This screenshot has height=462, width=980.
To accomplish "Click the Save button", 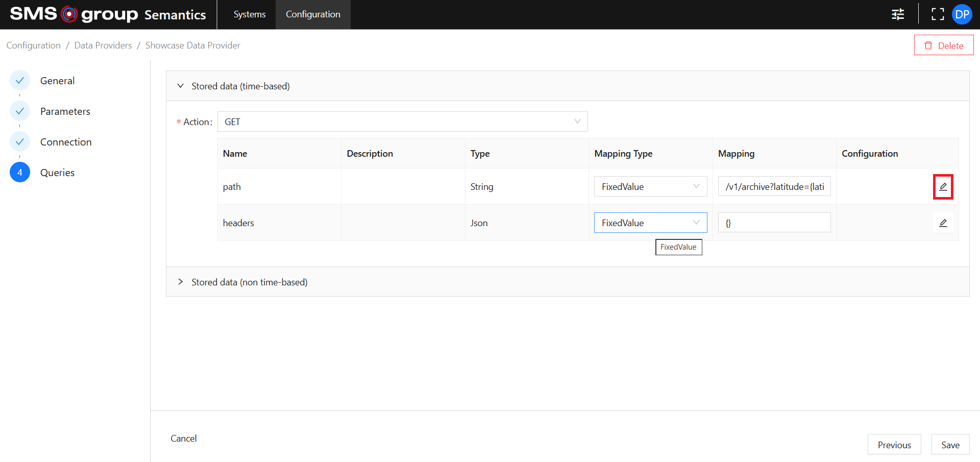I will [950, 445].
